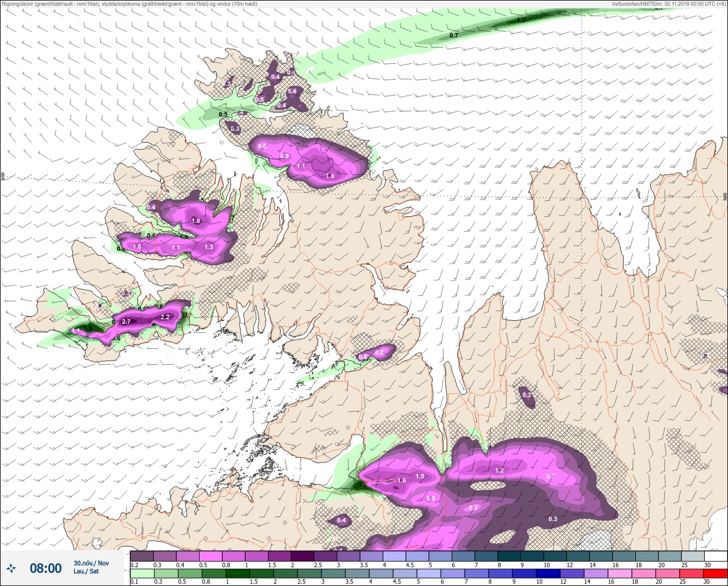728x586 pixels.
Task: Click the 1.5 precipitation value on the map
Action: coord(420,476)
